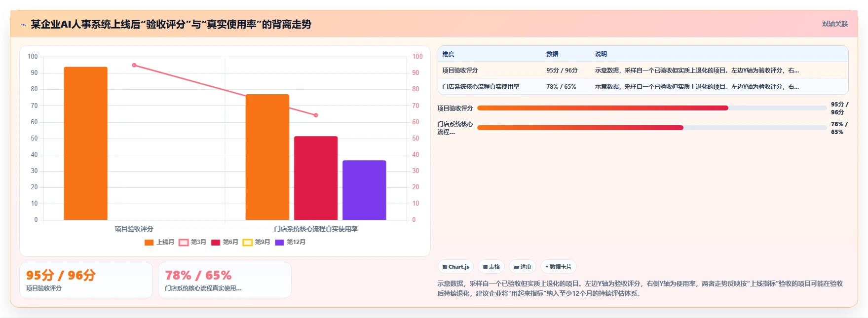868x318 pixels.
Task: Click the 进度 chip
Action: click(523, 267)
